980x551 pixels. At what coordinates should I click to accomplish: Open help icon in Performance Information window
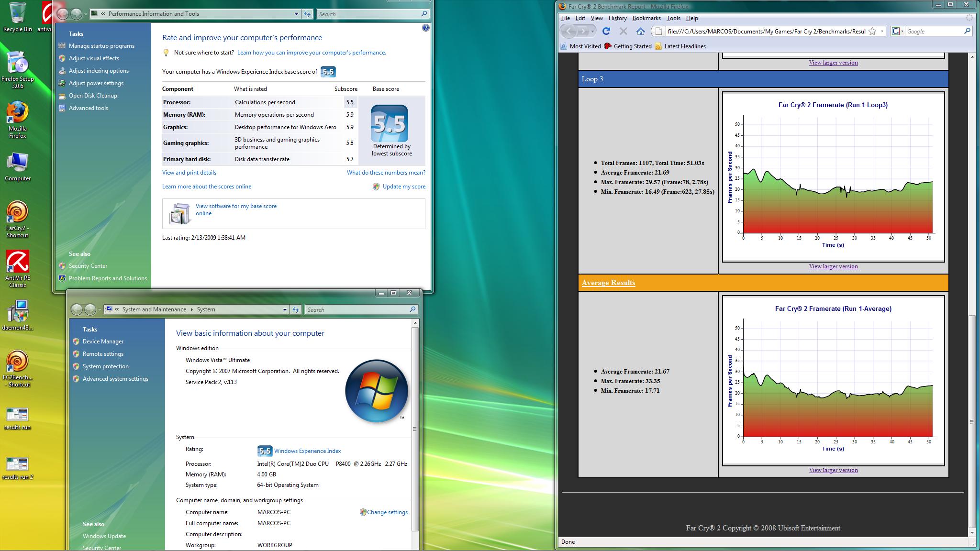(x=425, y=28)
